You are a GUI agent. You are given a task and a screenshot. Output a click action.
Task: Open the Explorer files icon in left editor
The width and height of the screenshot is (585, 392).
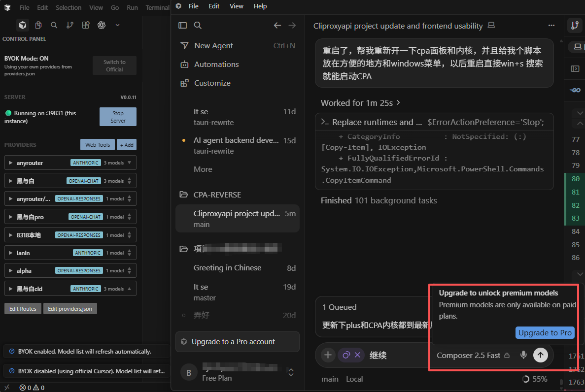coord(38,25)
